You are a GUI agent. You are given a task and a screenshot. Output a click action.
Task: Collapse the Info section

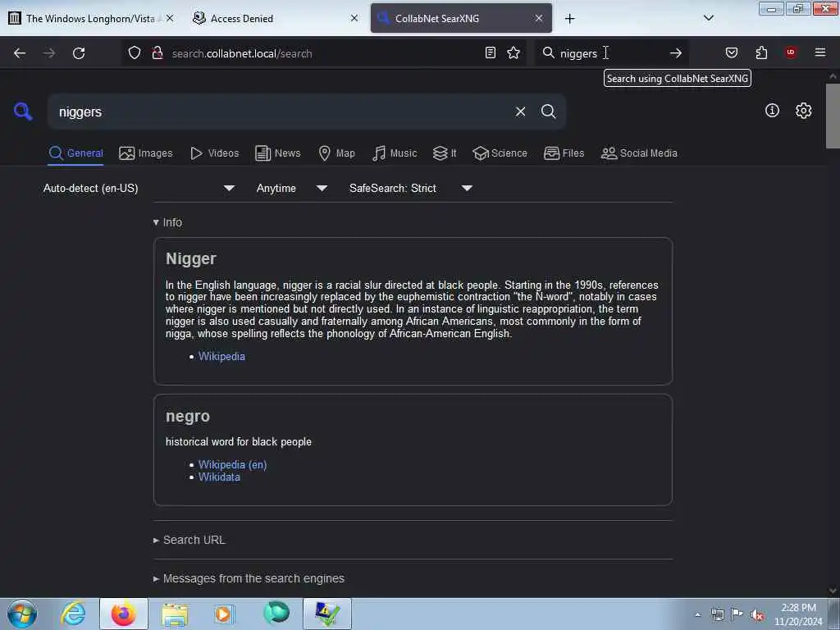click(167, 222)
